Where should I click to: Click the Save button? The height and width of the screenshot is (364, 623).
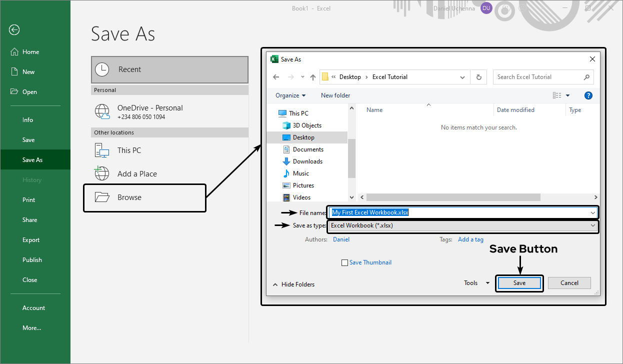519,283
